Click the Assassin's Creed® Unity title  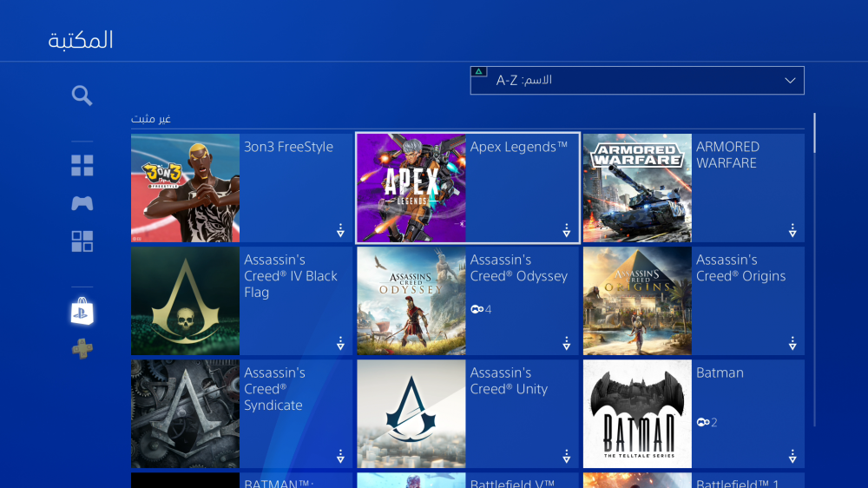509,380
